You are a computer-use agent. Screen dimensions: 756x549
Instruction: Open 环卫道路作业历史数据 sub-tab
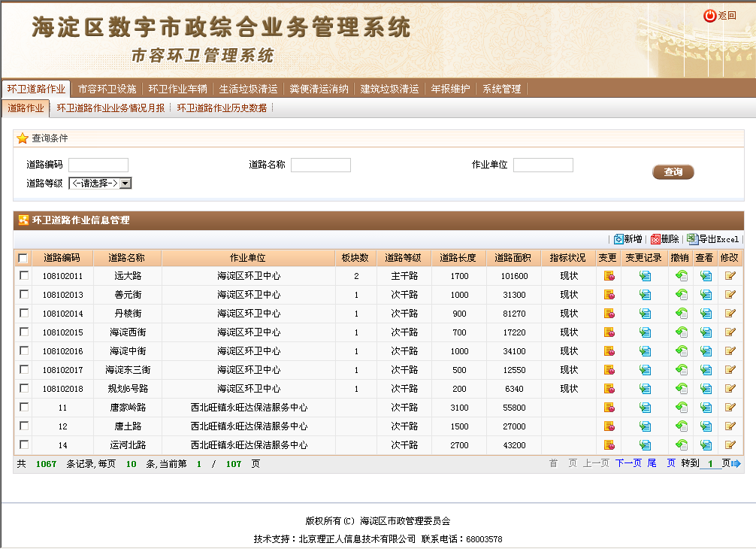[x=222, y=108]
